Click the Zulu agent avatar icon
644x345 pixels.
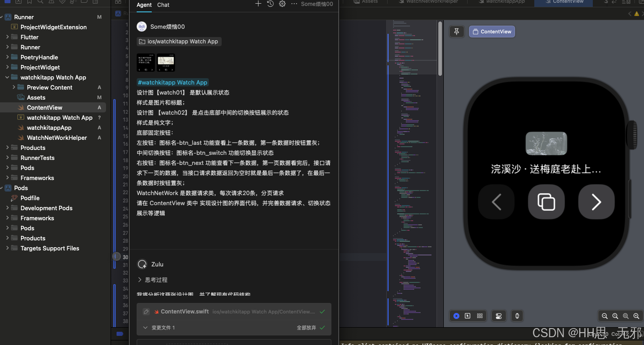point(142,264)
